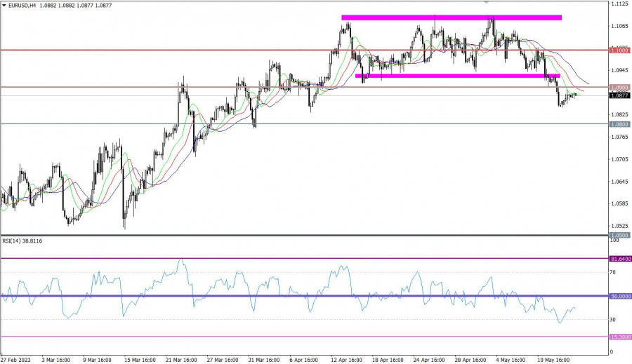Screen dimensions: 632x364
Task: Select the purple RSI 81.64 level line
Action: (x=304, y=259)
